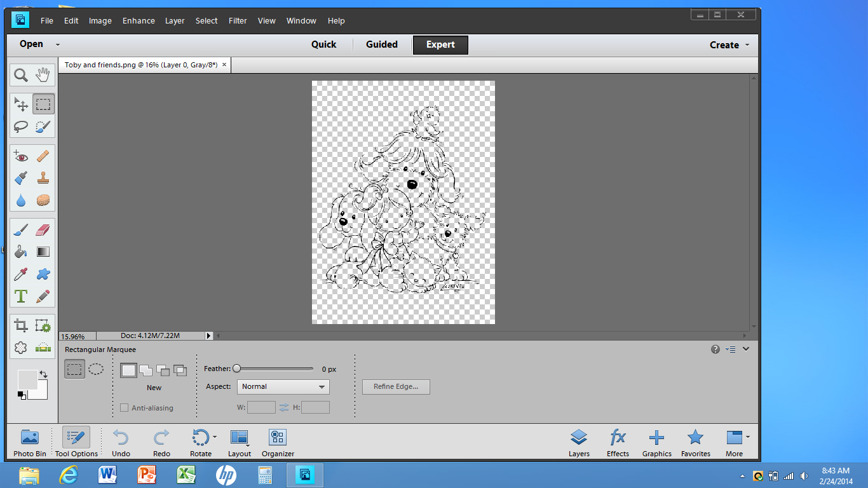Select the Gradient tool
The width and height of the screenshot is (868, 488).
43,252
